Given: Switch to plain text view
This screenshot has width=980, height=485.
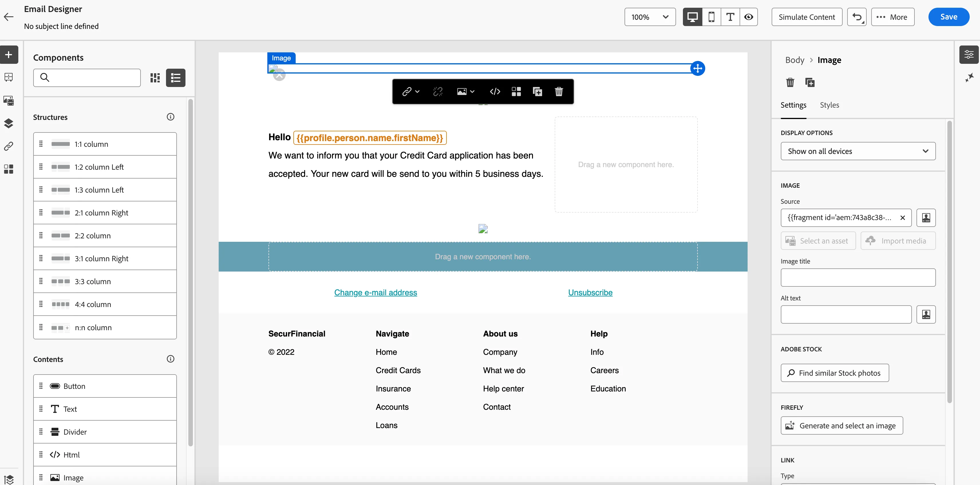Looking at the screenshot, I should 730,17.
